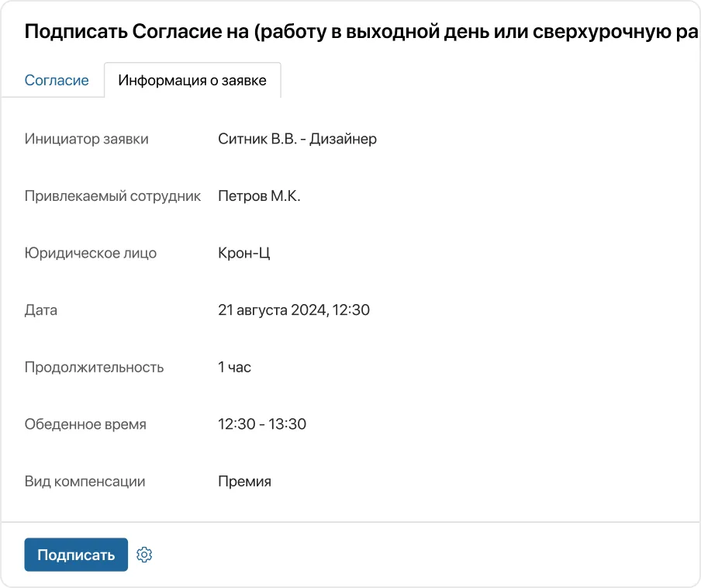
Task: Click the Дата field label
Action: pos(41,310)
